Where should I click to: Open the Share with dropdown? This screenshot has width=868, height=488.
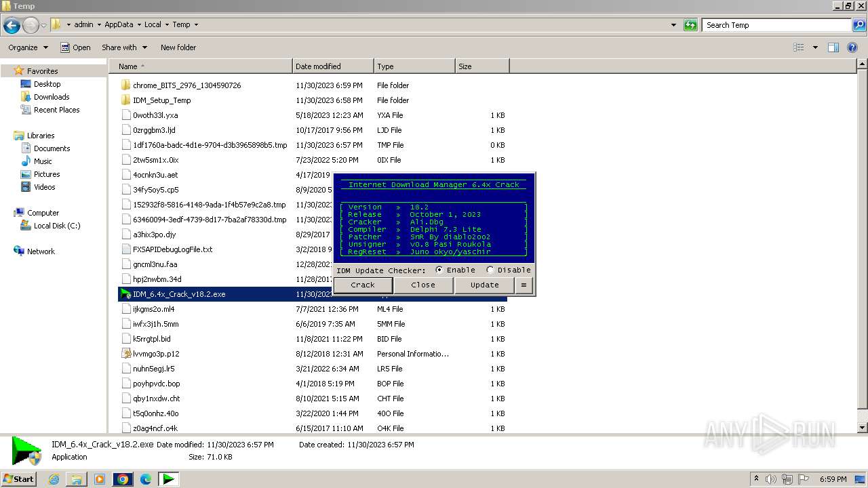(x=123, y=47)
